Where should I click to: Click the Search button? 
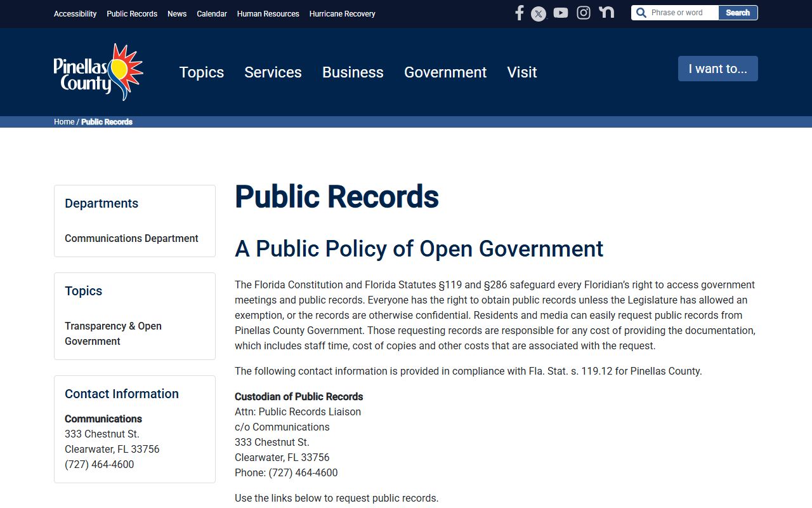(x=738, y=13)
